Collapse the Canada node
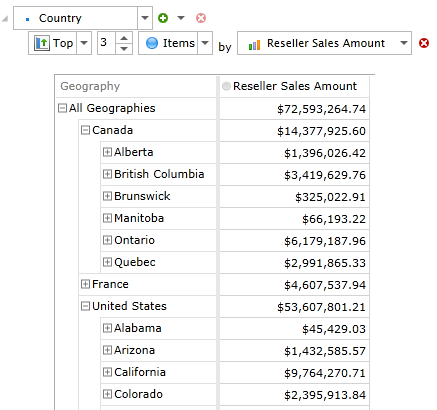437x410 pixels. (x=85, y=130)
